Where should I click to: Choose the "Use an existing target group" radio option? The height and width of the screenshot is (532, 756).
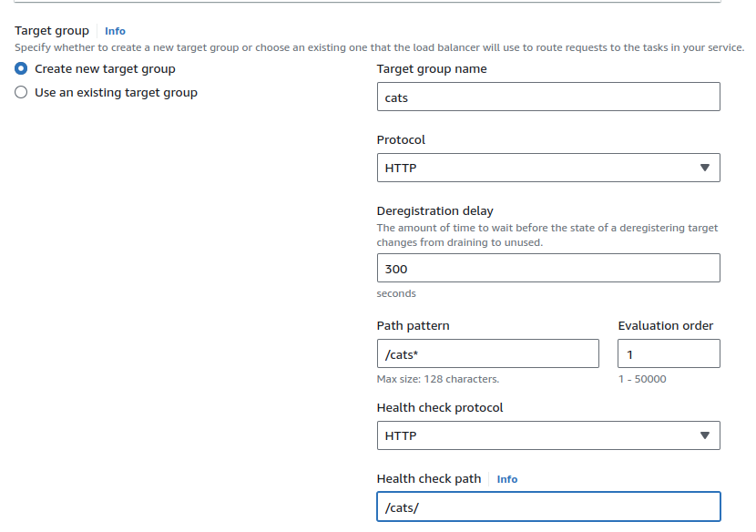(x=22, y=93)
